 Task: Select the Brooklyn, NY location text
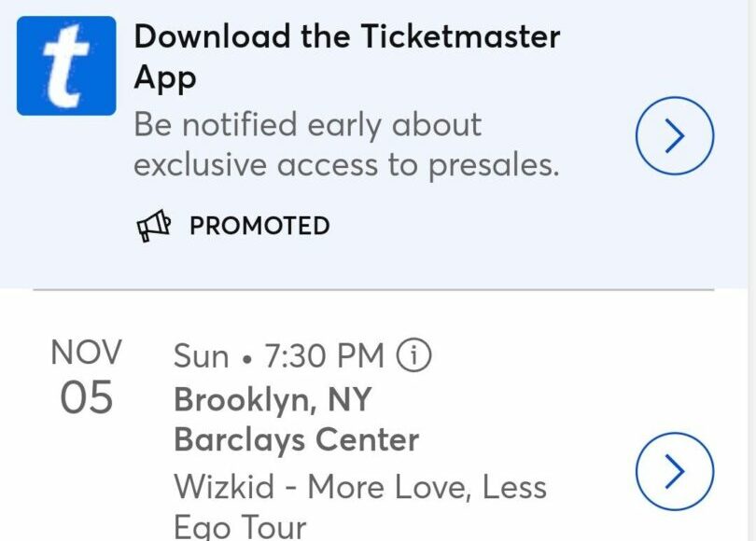272,400
